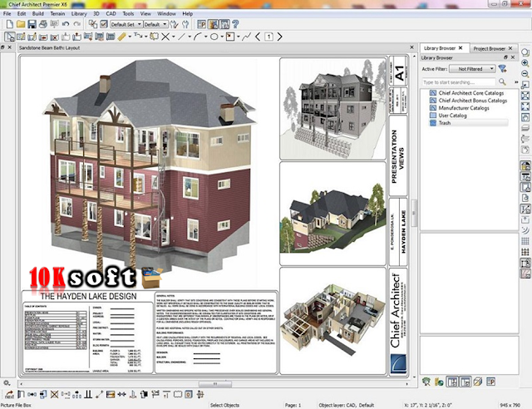Click the page number 1 box
This screenshot has height=409, width=532.
pyautogui.click(x=268, y=37)
